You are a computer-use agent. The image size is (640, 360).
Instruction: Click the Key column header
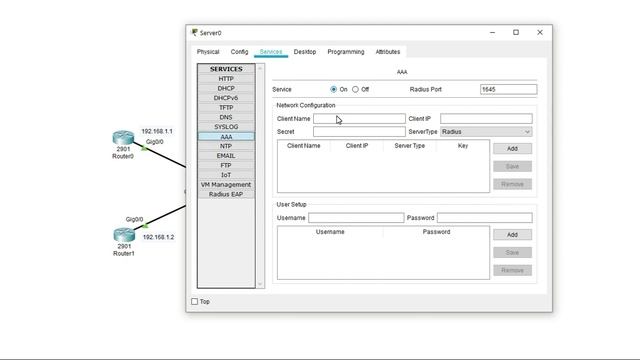pyautogui.click(x=463, y=146)
